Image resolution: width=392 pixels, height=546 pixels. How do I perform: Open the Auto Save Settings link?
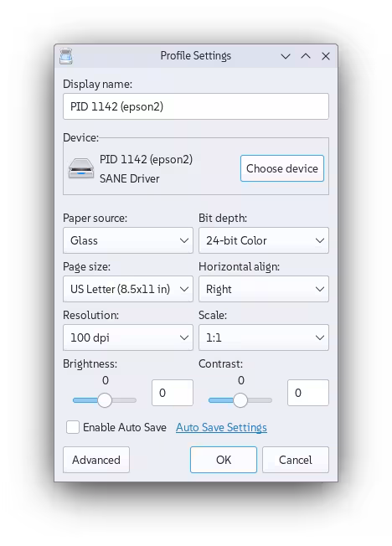coord(221,427)
